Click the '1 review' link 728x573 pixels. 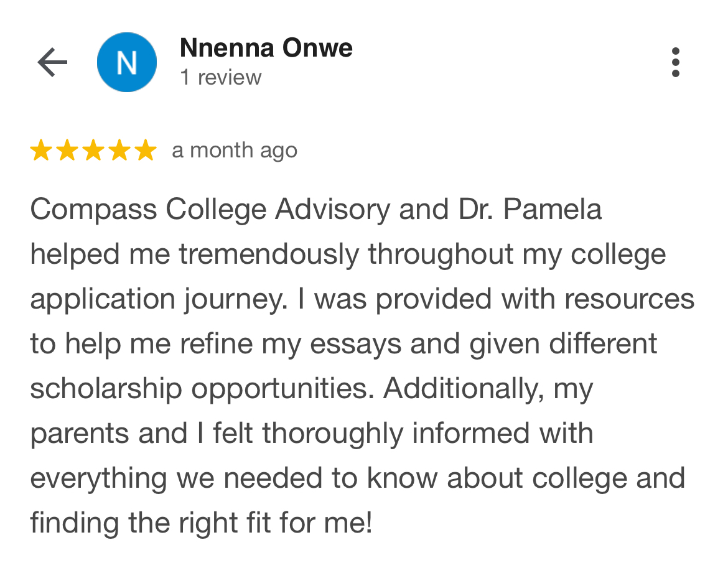coord(220,77)
